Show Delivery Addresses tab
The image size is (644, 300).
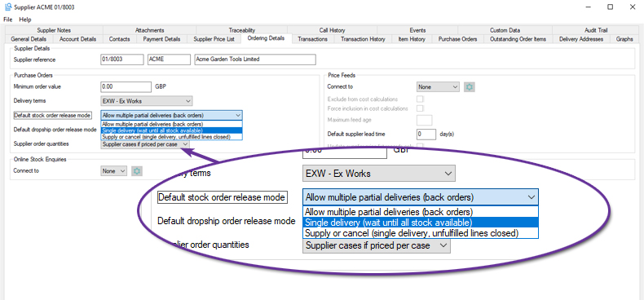point(581,39)
